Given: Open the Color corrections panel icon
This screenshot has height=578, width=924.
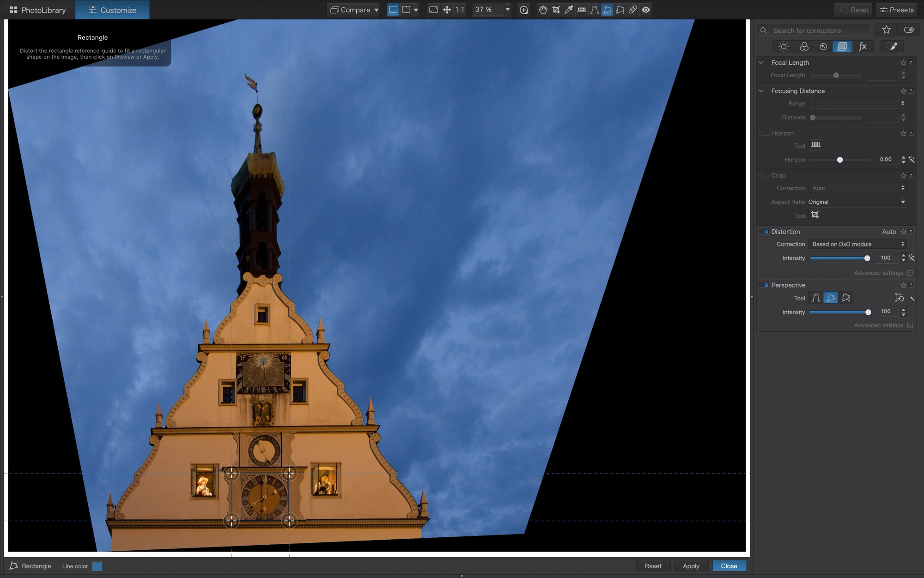Looking at the screenshot, I should coord(804,46).
